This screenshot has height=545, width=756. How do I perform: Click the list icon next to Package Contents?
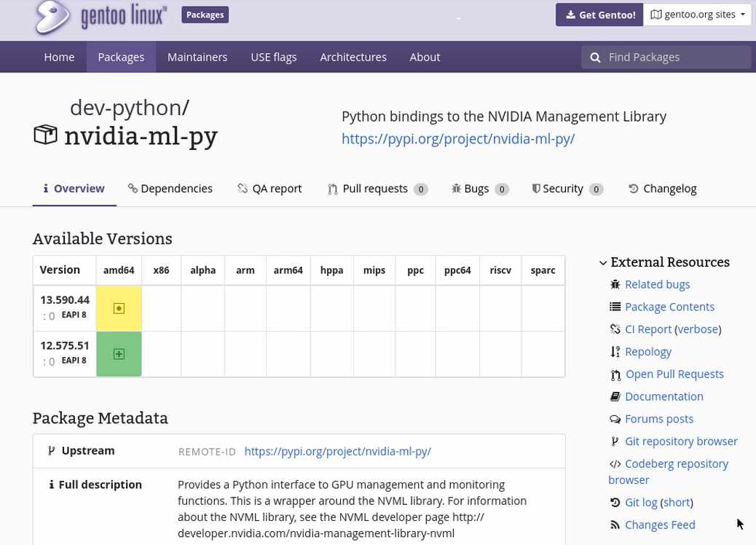click(615, 306)
